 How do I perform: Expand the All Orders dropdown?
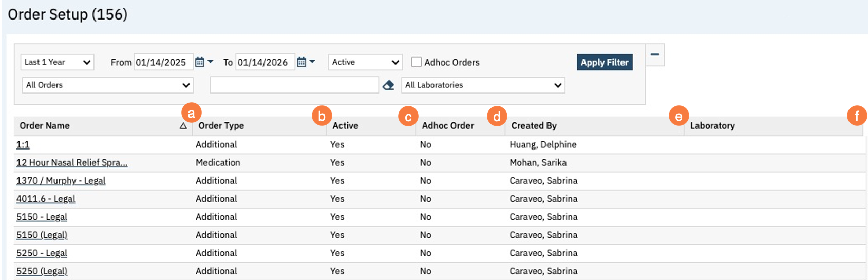coord(108,85)
